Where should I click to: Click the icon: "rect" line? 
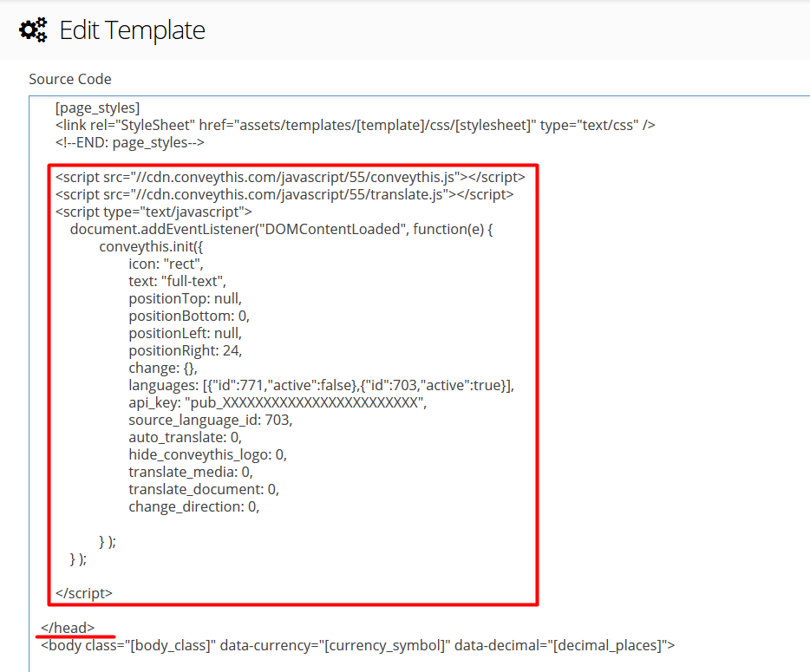[x=167, y=264]
